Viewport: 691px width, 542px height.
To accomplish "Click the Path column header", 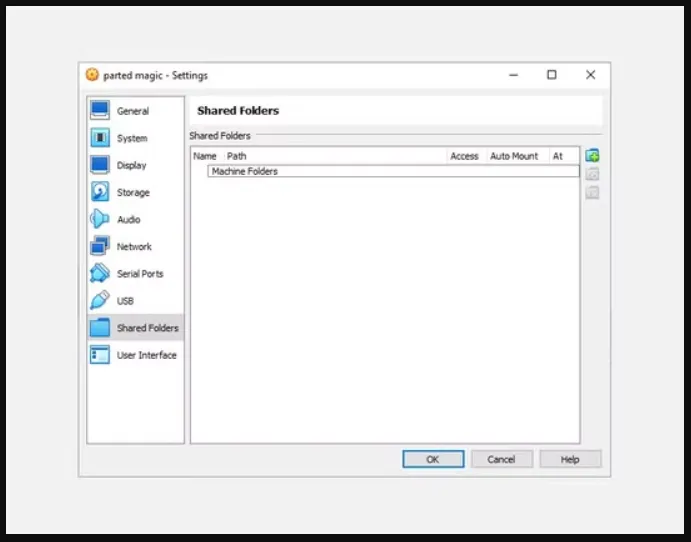I will 237,156.
